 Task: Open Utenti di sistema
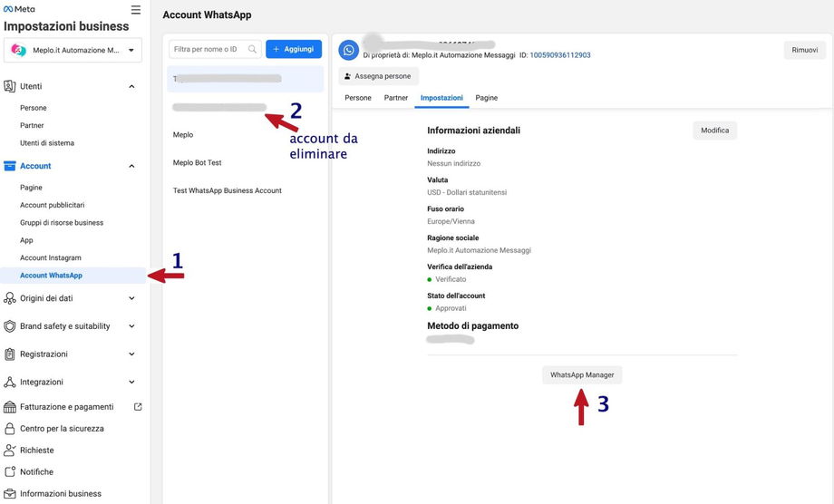pyautogui.click(x=47, y=143)
